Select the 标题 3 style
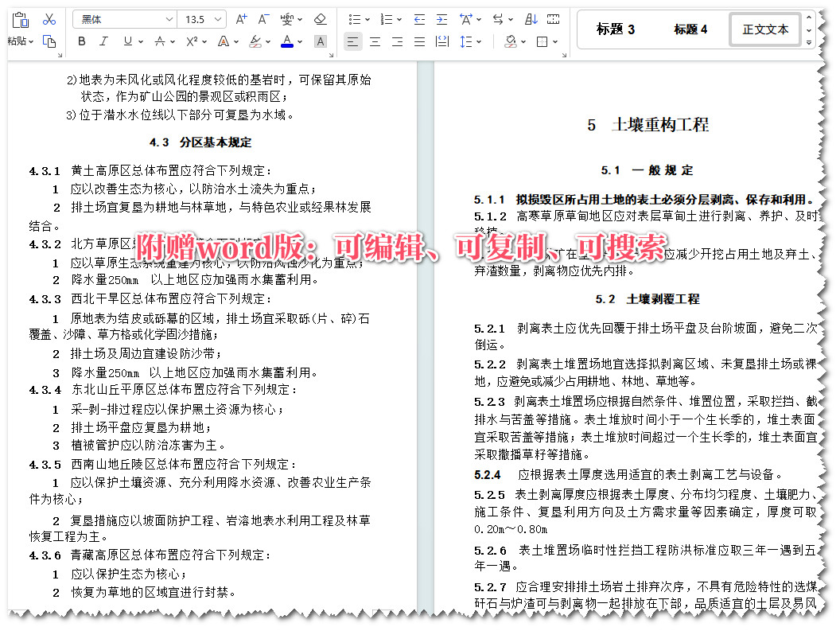The width and height of the screenshot is (840, 631). [x=617, y=29]
